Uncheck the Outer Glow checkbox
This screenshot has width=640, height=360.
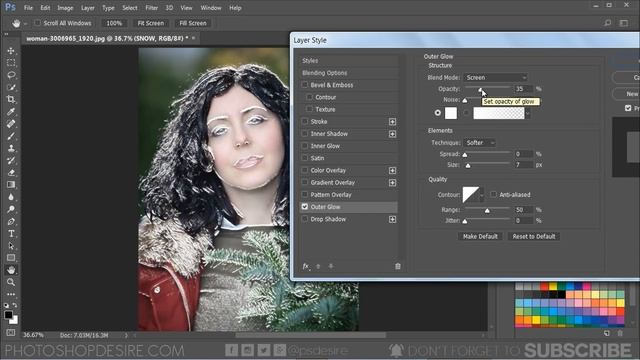click(304, 207)
